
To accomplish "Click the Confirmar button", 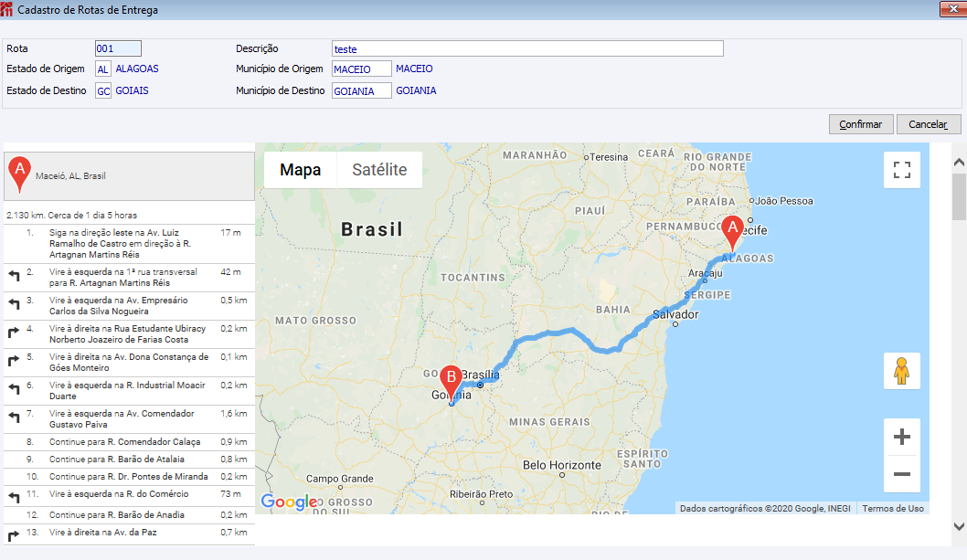I will pyautogui.click(x=861, y=124).
